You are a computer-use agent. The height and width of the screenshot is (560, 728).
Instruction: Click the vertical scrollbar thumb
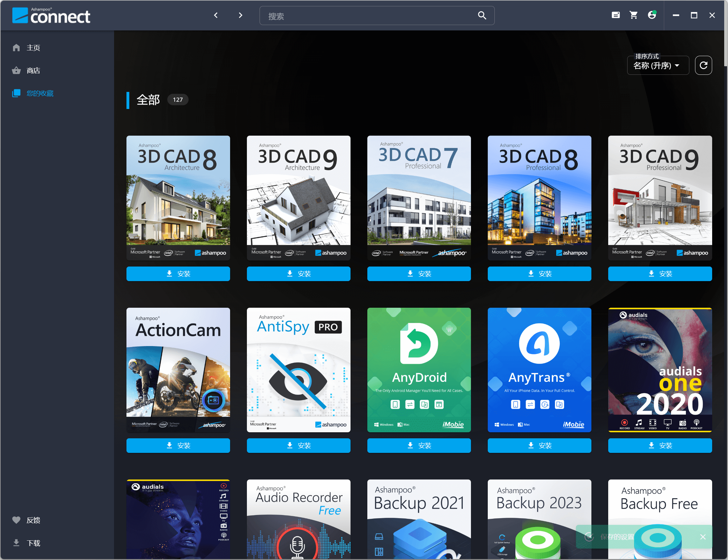725,33
